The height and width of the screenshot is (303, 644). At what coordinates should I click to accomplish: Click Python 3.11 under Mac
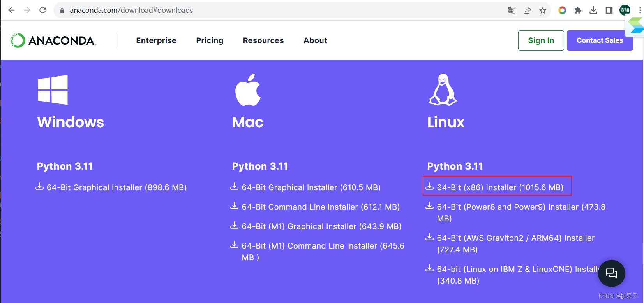click(x=260, y=166)
